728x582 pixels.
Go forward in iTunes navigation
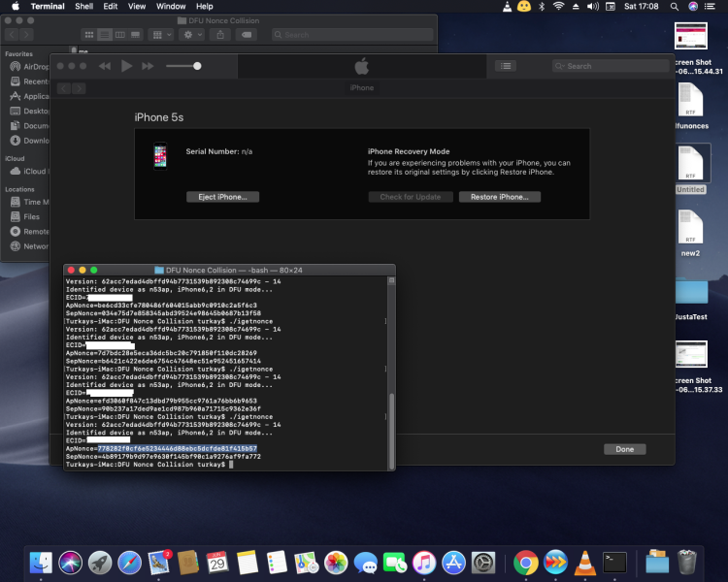pos(79,88)
